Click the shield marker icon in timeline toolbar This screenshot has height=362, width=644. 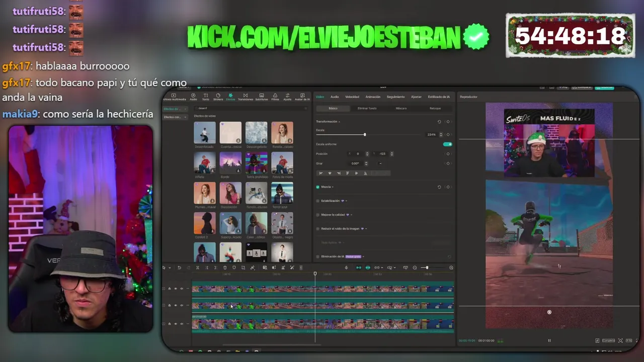click(234, 267)
